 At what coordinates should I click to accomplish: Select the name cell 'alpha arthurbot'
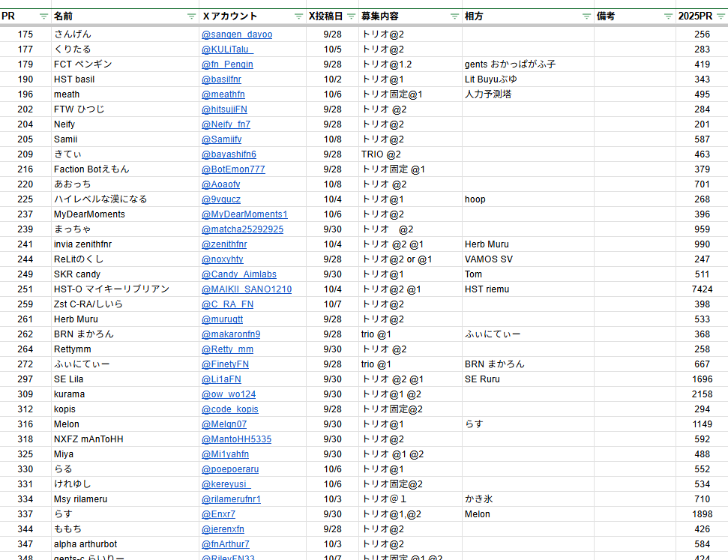tap(125, 544)
